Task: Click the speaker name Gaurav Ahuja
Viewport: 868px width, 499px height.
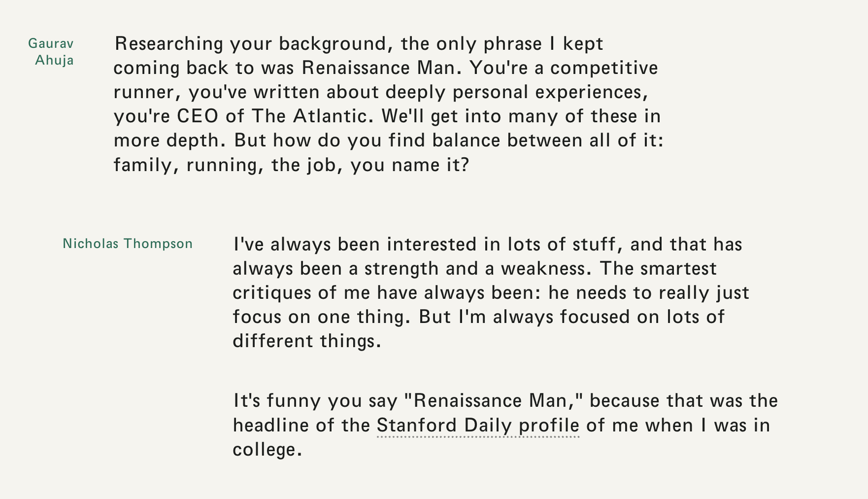Action: coord(51,52)
